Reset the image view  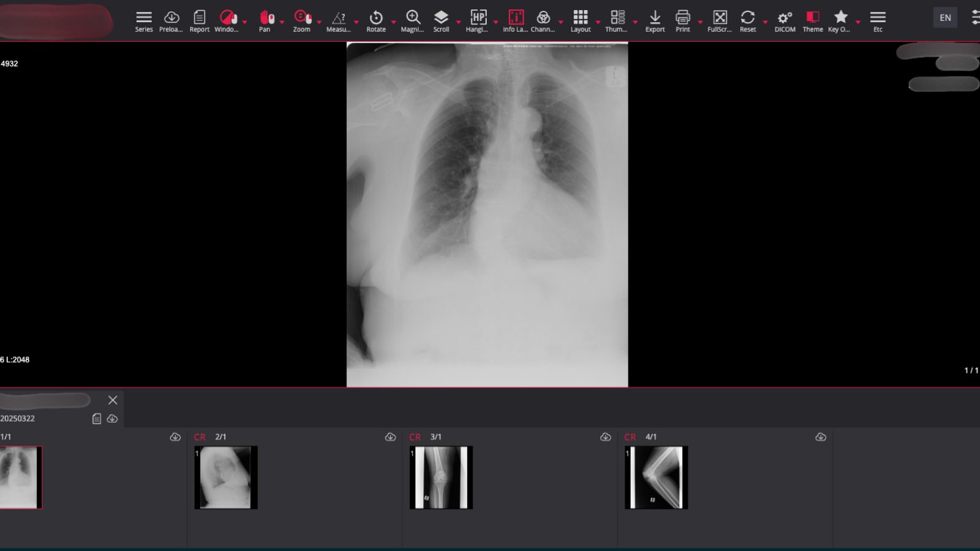(747, 21)
